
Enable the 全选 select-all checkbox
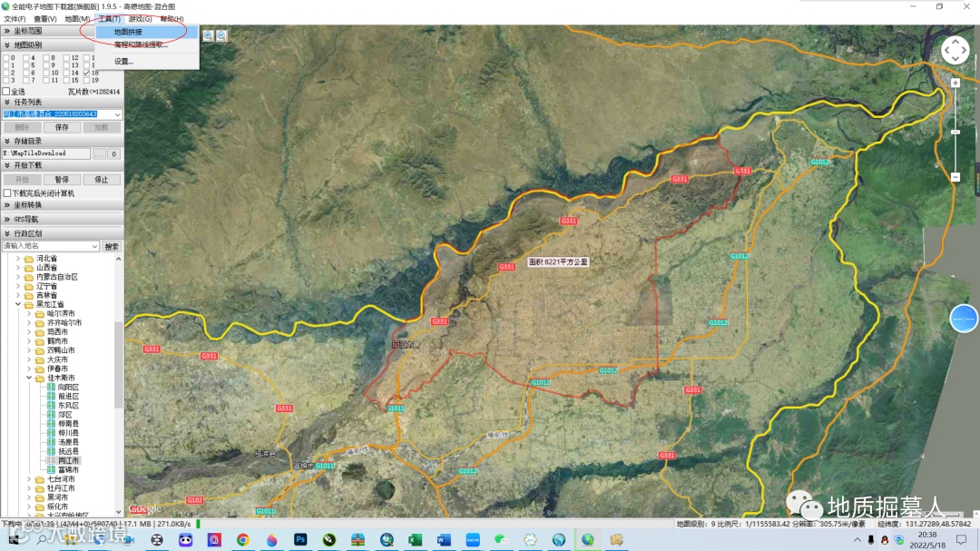(6, 92)
